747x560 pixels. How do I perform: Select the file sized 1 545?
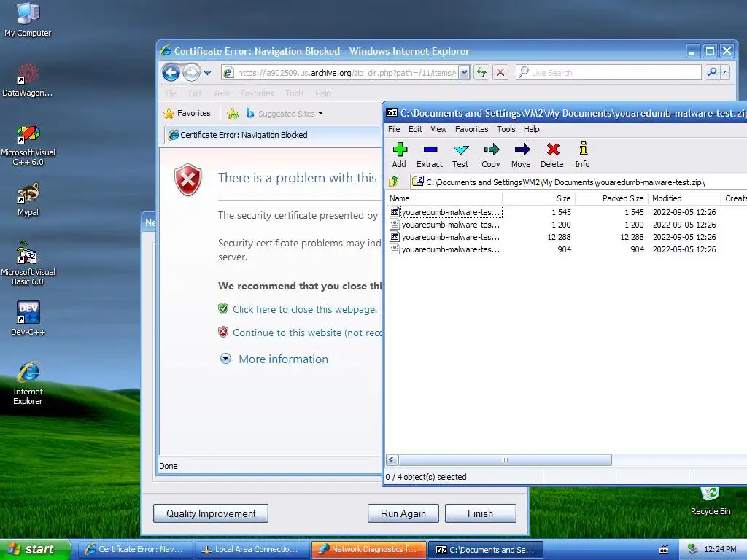pos(445,212)
